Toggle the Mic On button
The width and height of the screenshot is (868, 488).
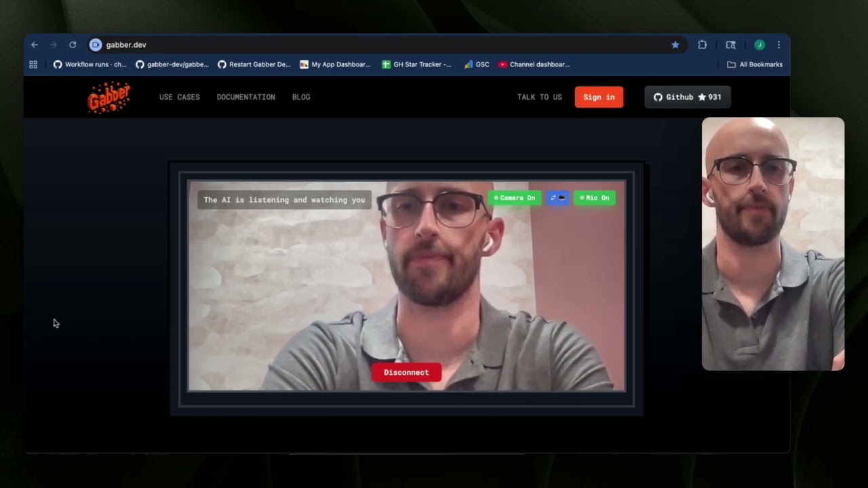595,198
